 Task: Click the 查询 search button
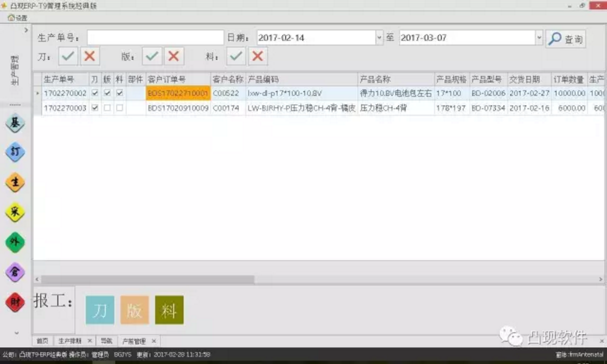point(566,39)
